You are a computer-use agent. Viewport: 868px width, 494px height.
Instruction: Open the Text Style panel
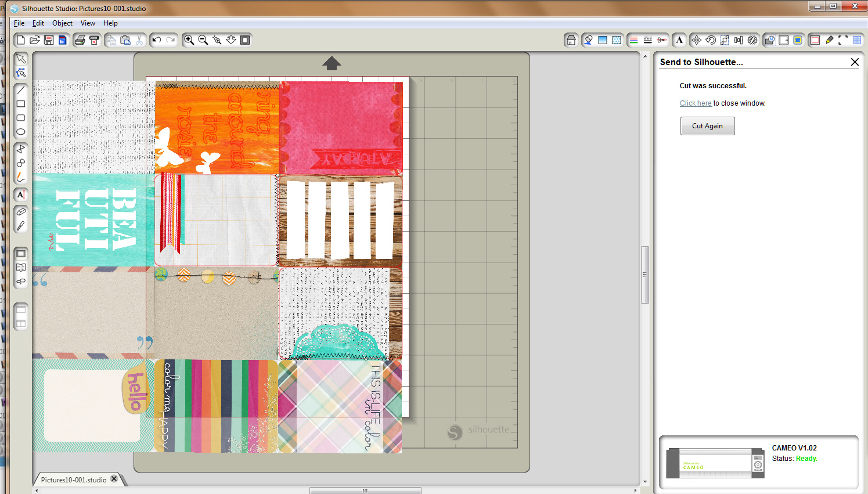click(x=679, y=40)
